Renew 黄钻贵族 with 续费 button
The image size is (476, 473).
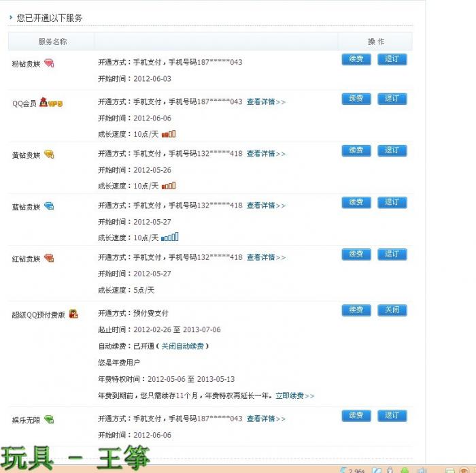356,150
